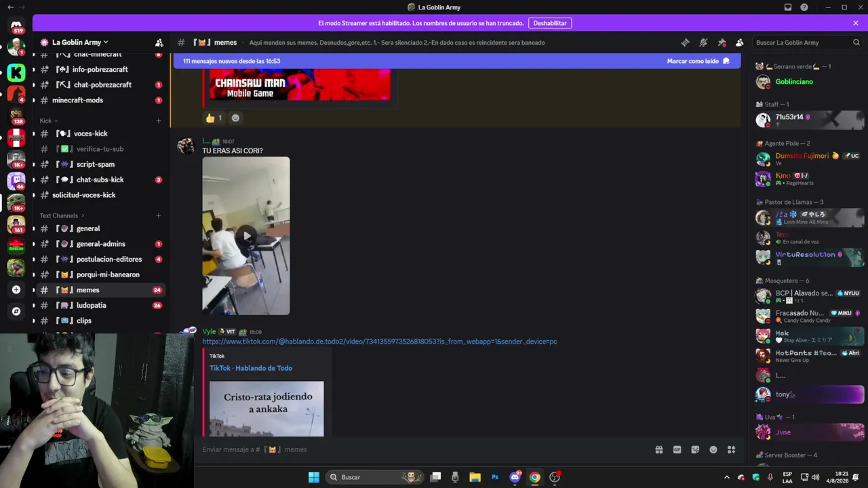This screenshot has width=868, height=488.
Task: Open the threads icon in channel header
Action: click(x=685, y=42)
